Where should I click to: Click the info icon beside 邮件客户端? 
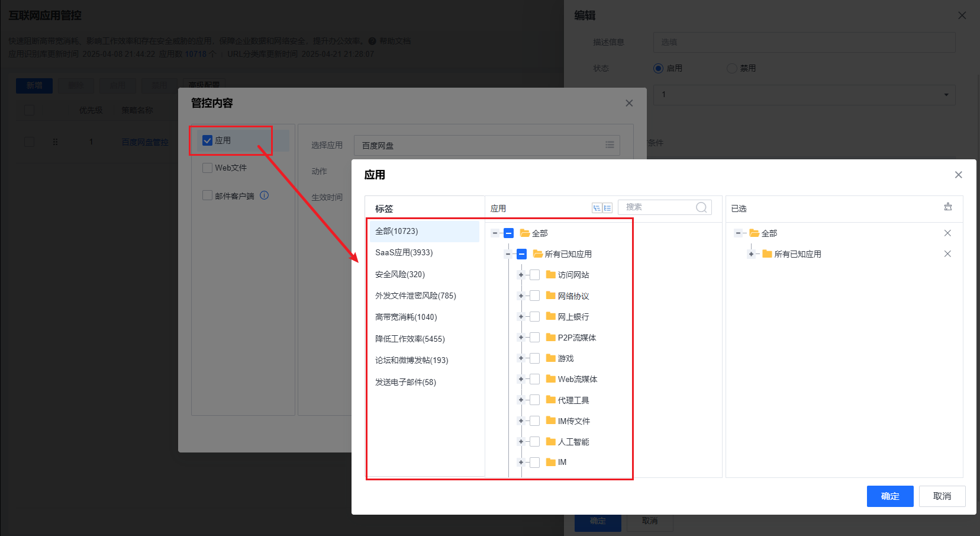coord(265,195)
